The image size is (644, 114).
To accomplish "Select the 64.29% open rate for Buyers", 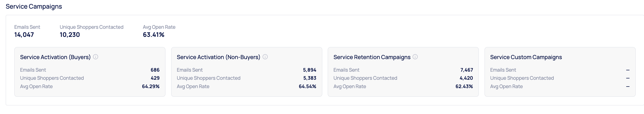I will coord(151,87).
